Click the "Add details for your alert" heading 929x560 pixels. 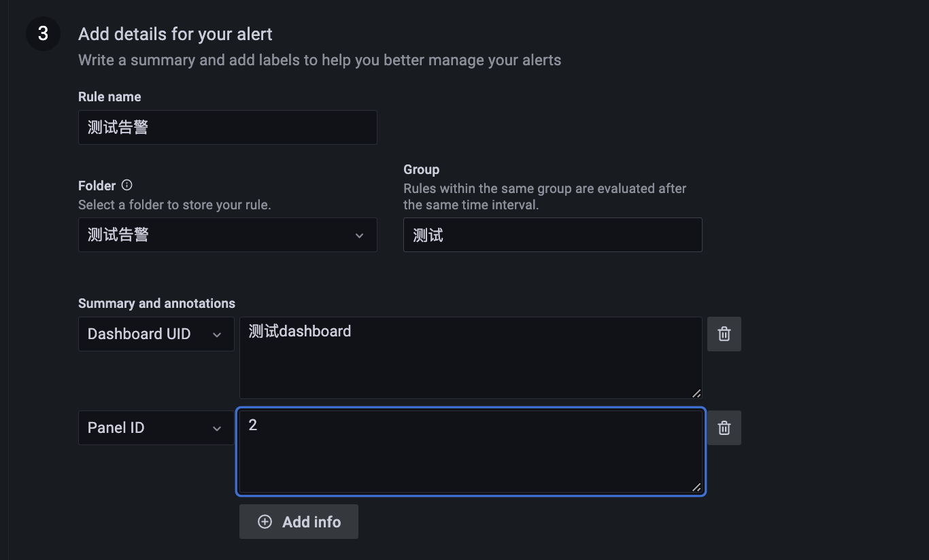(175, 34)
